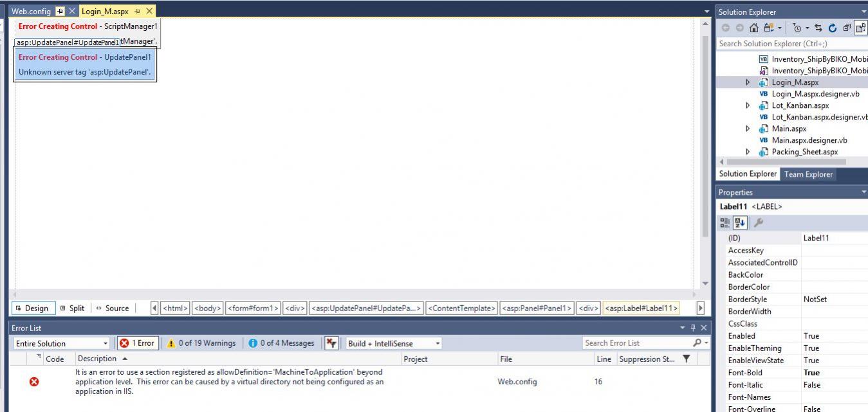Click the pin icon on Login_M.aspx tab
The height and width of the screenshot is (412, 868).
pos(138,12)
